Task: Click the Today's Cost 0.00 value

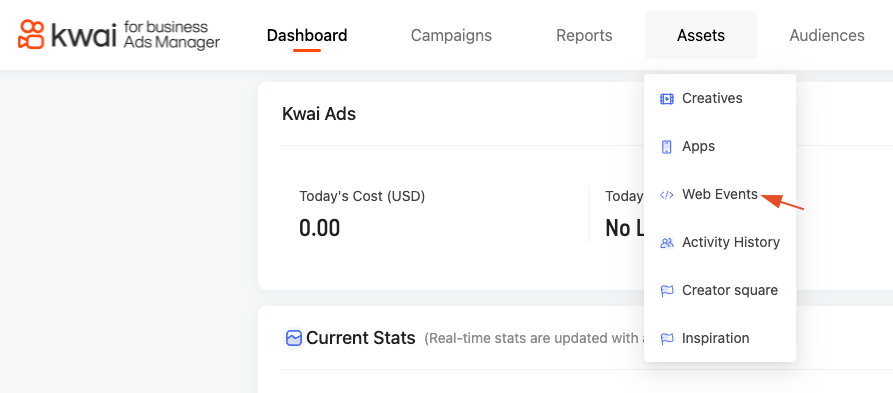Action: pos(319,228)
